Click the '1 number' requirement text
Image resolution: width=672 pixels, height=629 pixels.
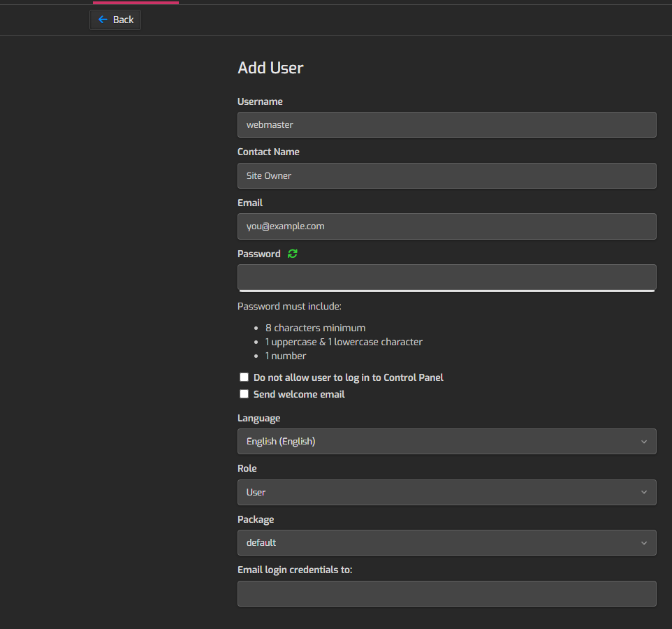pos(286,356)
